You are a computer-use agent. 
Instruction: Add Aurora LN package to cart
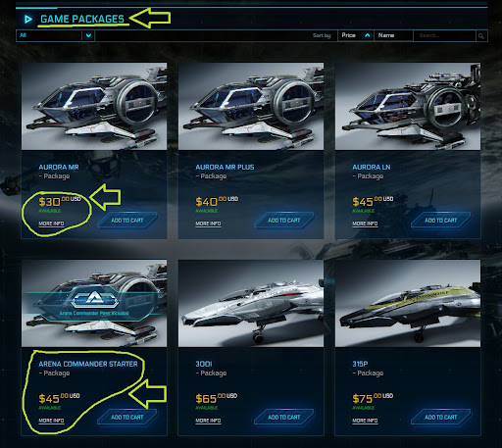click(x=441, y=221)
